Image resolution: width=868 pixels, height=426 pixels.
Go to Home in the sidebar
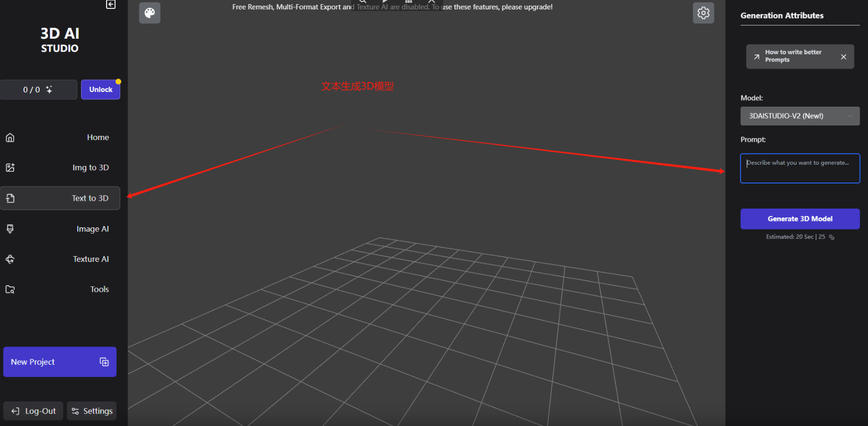pos(60,137)
